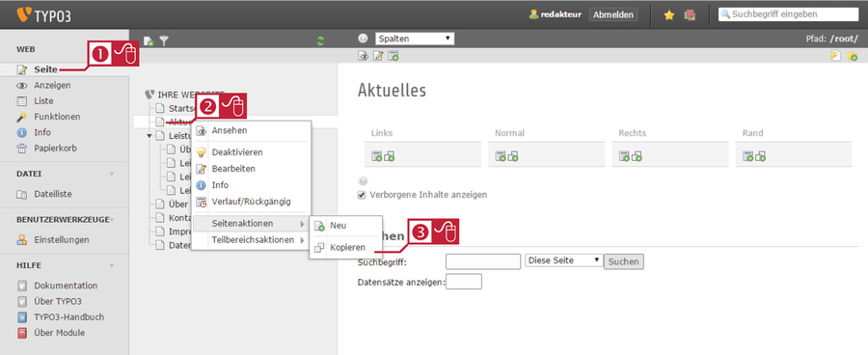Open the Spalten view dropdown
Image resolution: width=868 pixels, height=355 pixels.
[415, 39]
